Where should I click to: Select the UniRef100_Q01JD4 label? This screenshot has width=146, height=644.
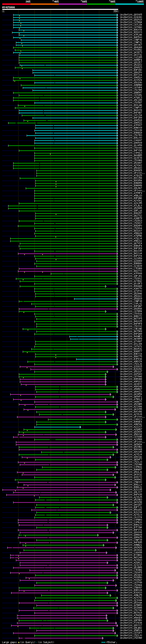131,344
